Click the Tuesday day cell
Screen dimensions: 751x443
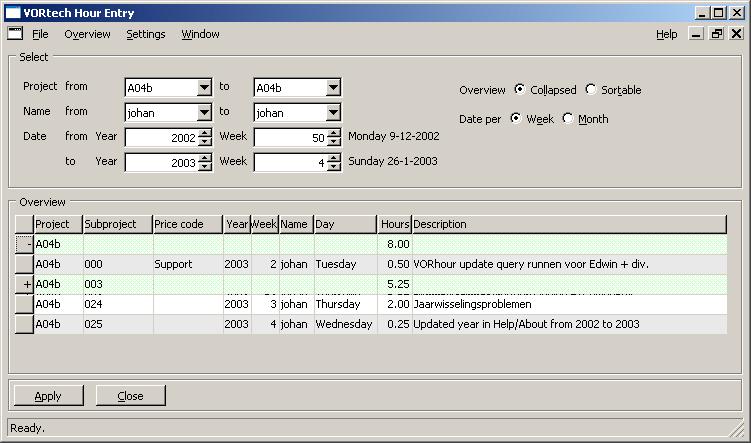point(345,264)
